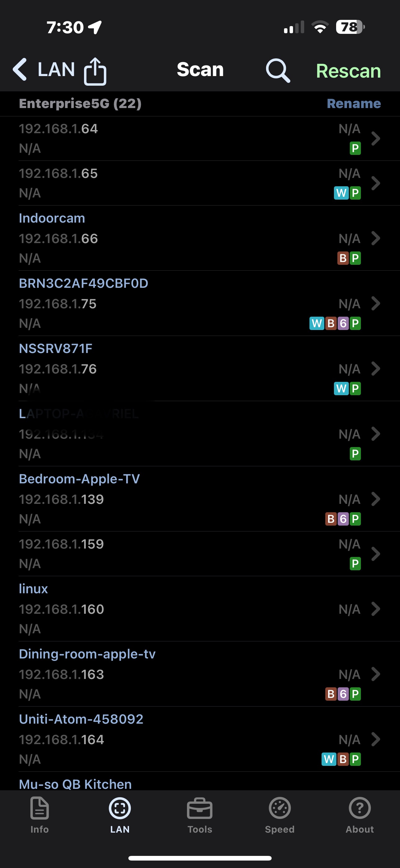Image resolution: width=400 pixels, height=868 pixels.
Task: Select the 192.168.1.159 device row
Action: (x=168, y=554)
